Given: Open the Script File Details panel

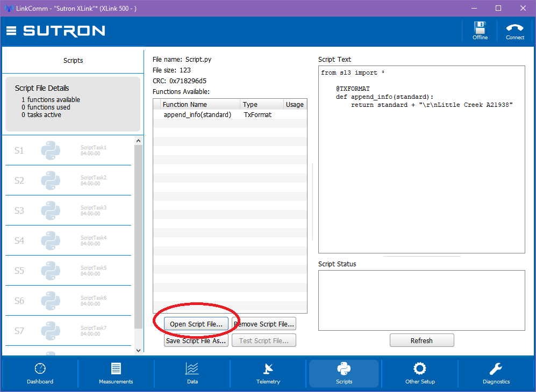Looking at the screenshot, I should pos(73,104).
